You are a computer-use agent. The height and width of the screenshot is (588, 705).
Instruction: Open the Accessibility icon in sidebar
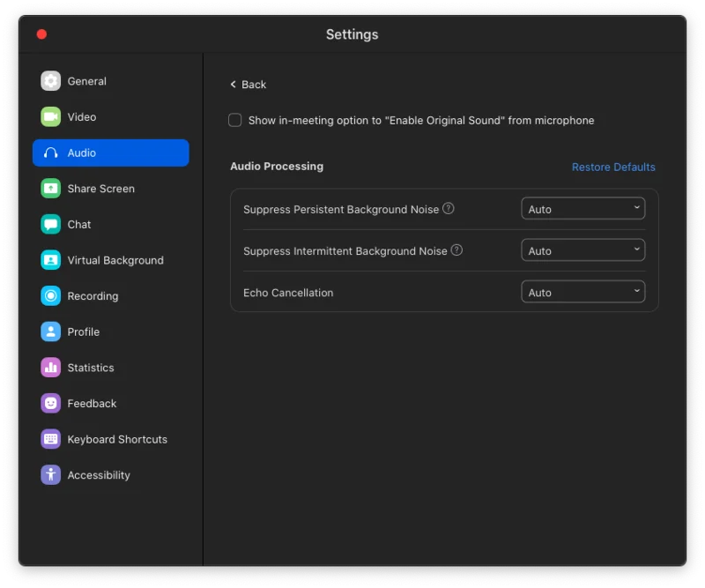coord(51,475)
